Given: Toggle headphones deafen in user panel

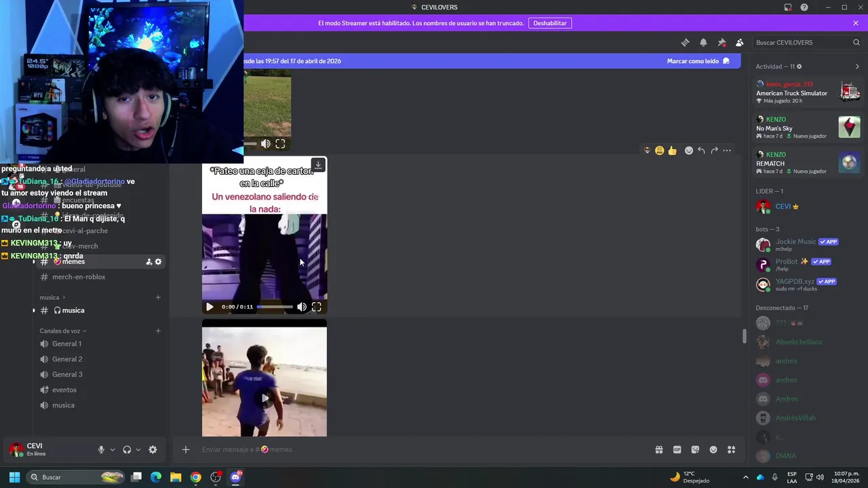Looking at the screenshot, I should coord(127,449).
